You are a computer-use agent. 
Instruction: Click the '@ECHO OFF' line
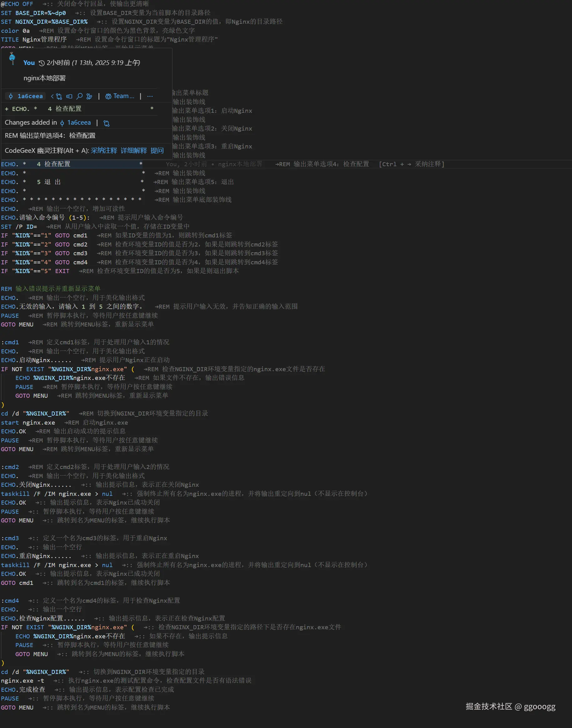click(17, 4)
